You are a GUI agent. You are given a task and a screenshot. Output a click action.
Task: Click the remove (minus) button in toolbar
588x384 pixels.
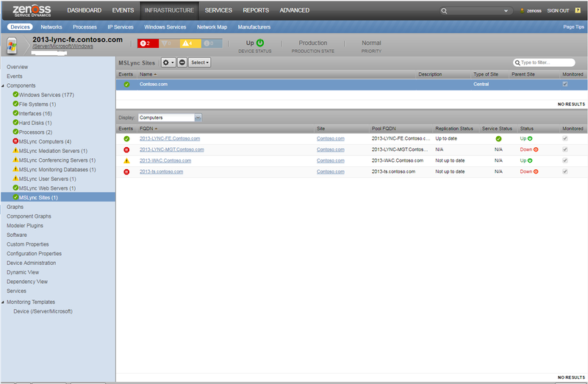182,63
